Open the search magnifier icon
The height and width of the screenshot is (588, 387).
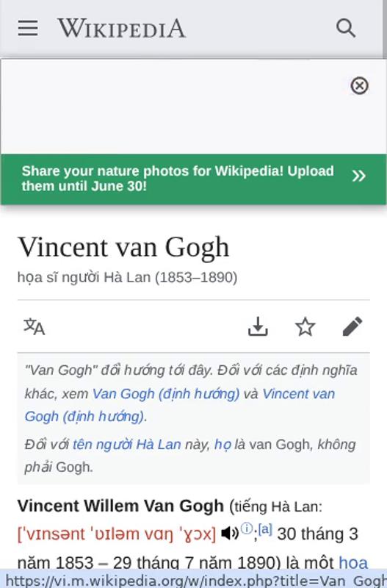[345, 28]
